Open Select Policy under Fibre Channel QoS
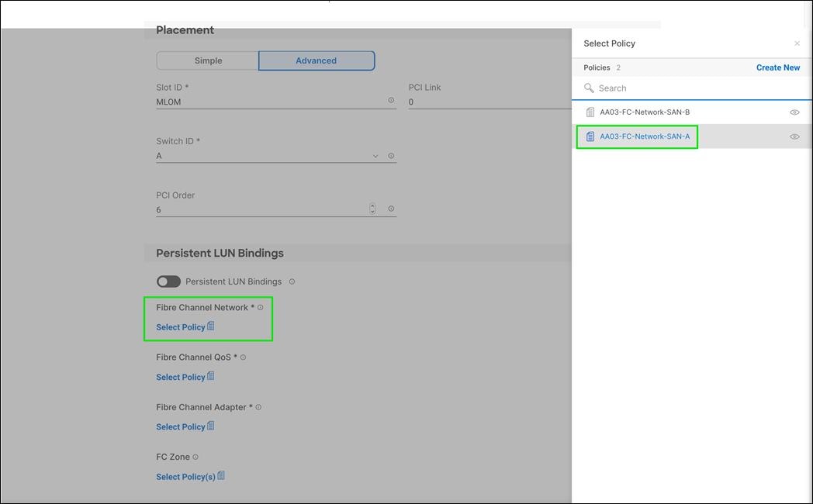813x504 pixels. tap(182, 376)
